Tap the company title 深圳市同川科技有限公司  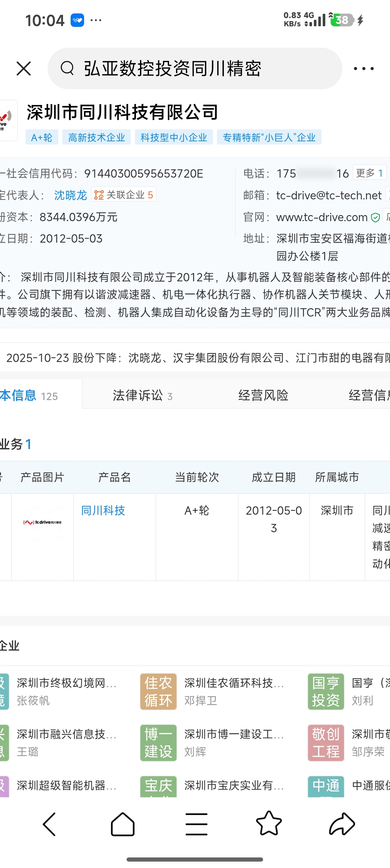[x=122, y=112]
